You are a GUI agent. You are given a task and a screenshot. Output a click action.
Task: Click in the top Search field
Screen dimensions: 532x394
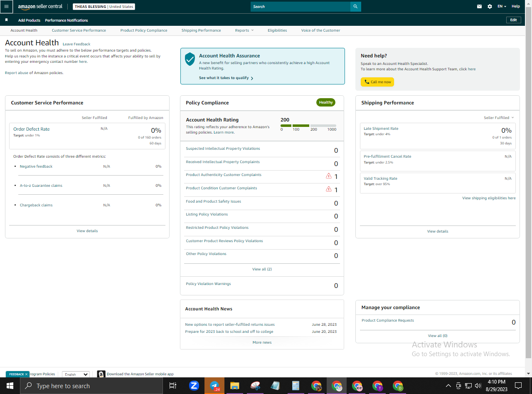300,7
